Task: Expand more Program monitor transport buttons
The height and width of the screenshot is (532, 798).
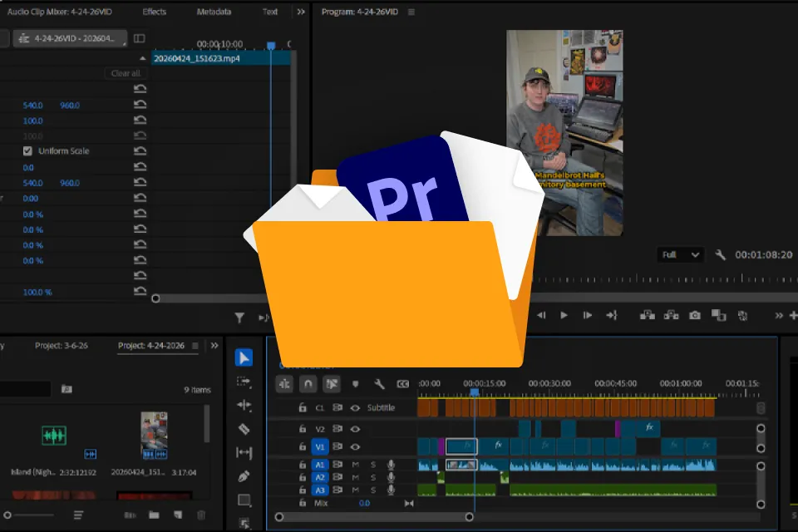Action: [x=779, y=316]
